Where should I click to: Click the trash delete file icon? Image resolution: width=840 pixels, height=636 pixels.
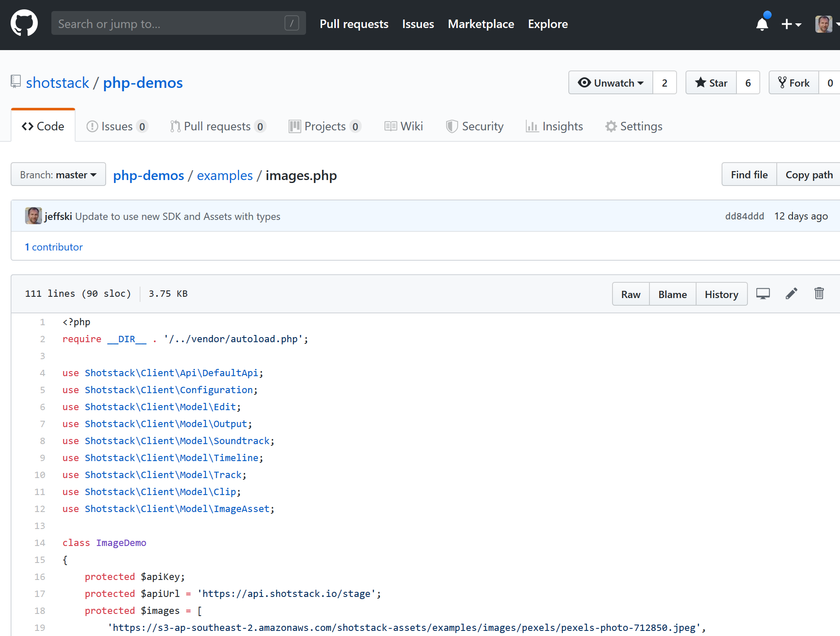click(819, 294)
